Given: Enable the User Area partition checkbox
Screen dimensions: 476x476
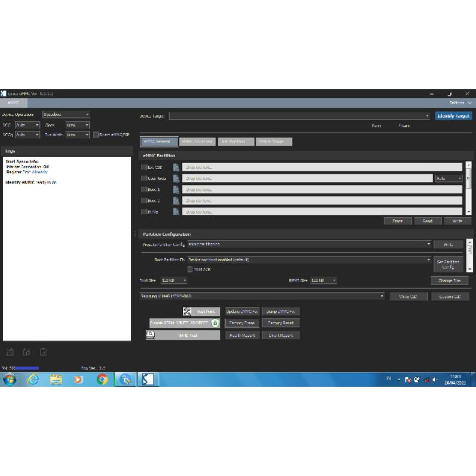Looking at the screenshot, I should click(x=144, y=178).
